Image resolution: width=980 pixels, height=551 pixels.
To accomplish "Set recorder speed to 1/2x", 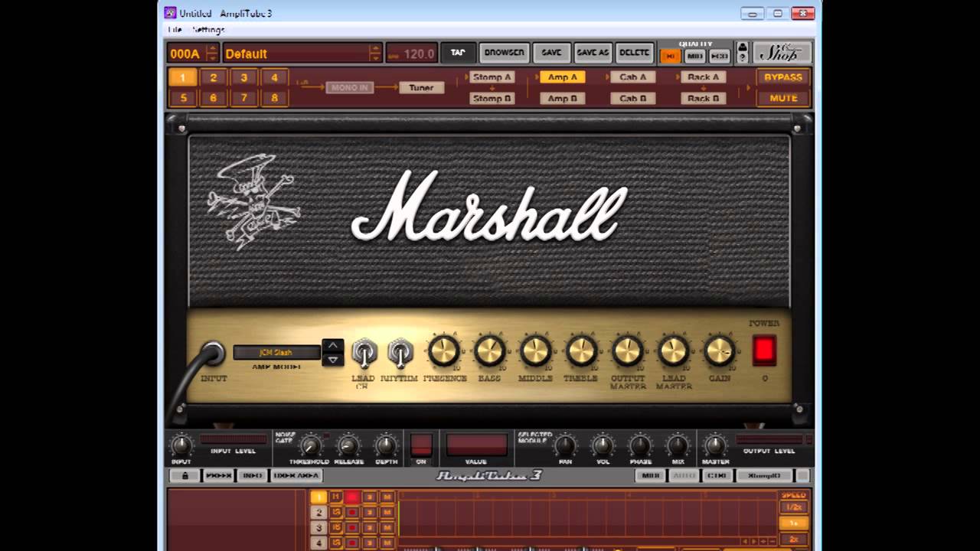I will coord(794,507).
